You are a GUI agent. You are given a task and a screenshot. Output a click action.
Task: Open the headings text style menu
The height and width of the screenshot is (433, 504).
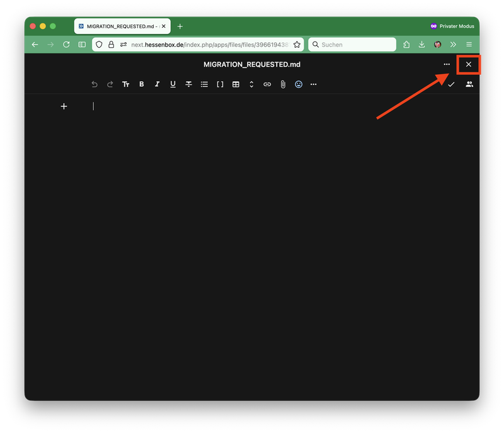[125, 84]
